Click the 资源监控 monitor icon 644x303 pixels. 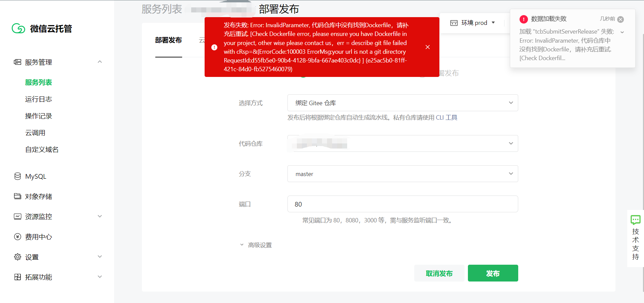[x=17, y=216]
